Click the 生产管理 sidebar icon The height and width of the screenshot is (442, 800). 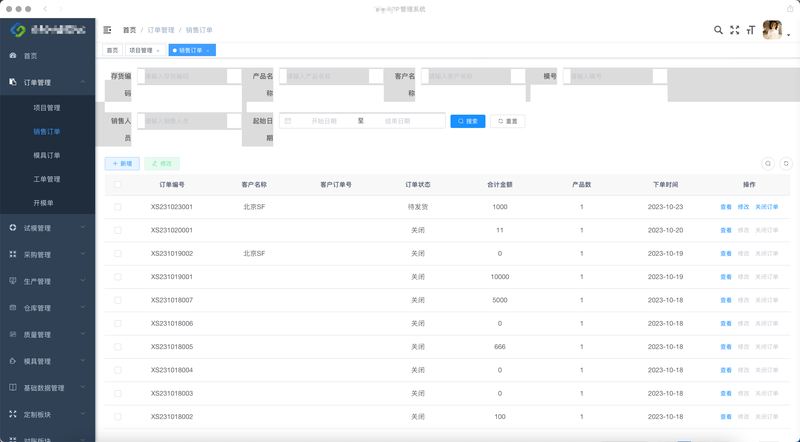click(13, 281)
